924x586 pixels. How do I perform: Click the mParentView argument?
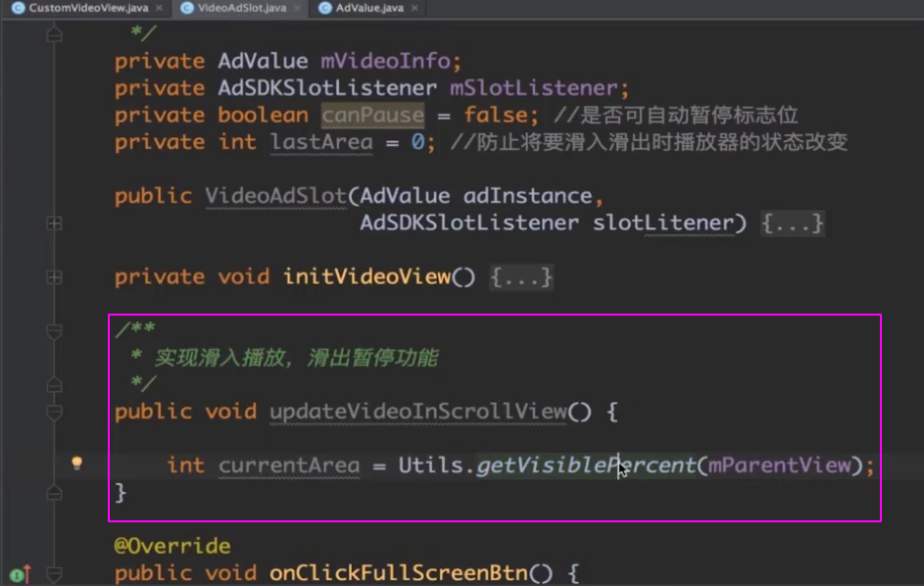(x=780, y=465)
